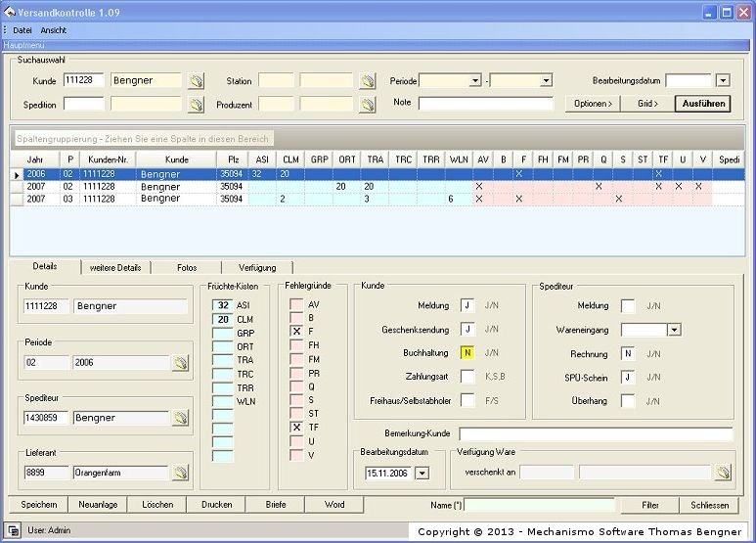Open the verschenkt an lookup
Image resolution: width=756 pixels, height=543 pixels.
click(x=723, y=473)
